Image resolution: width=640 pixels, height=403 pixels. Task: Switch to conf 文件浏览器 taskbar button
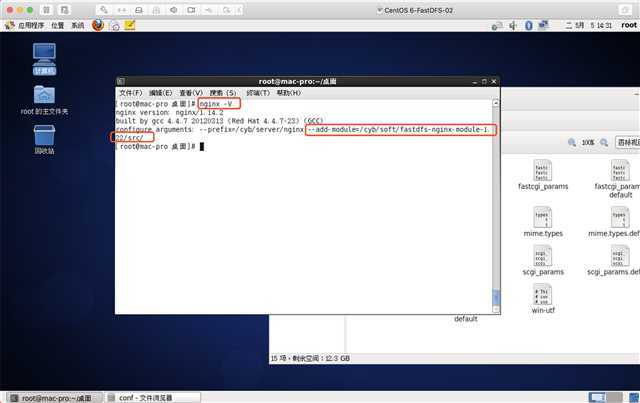pos(153,398)
